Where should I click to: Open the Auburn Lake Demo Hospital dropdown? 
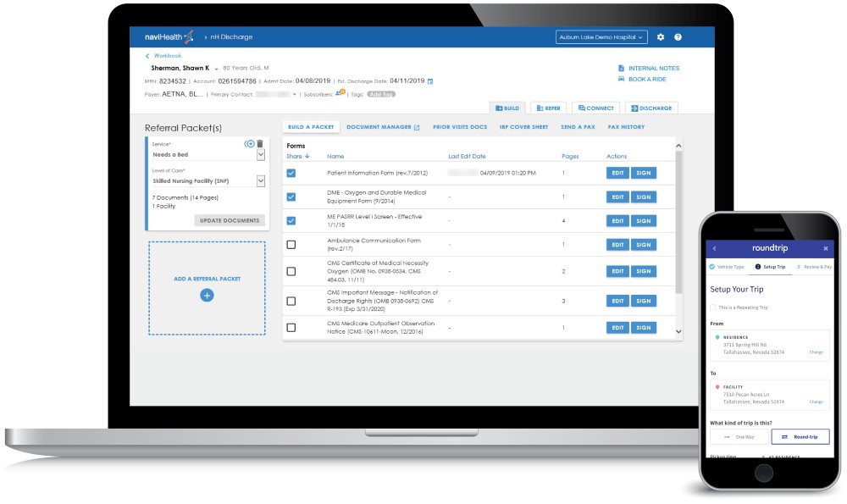click(601, 37)
